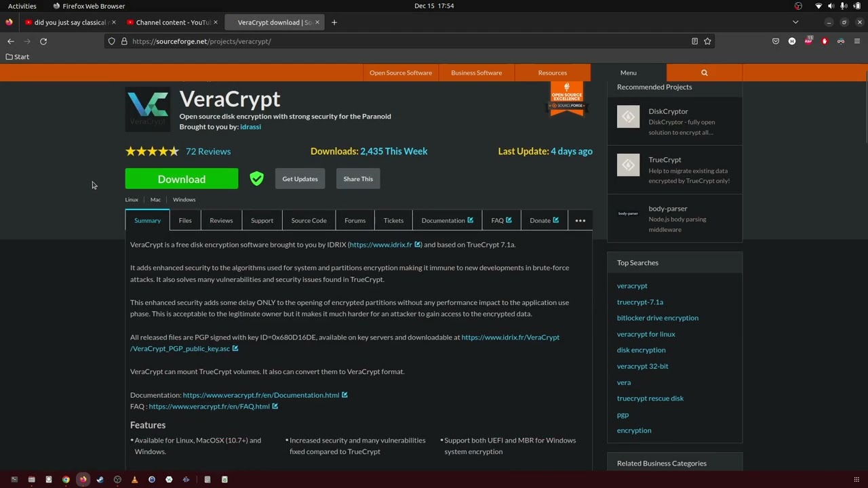Save page to Pocket icon
This screenshot has height=488, width=868.
coord(776,41)
